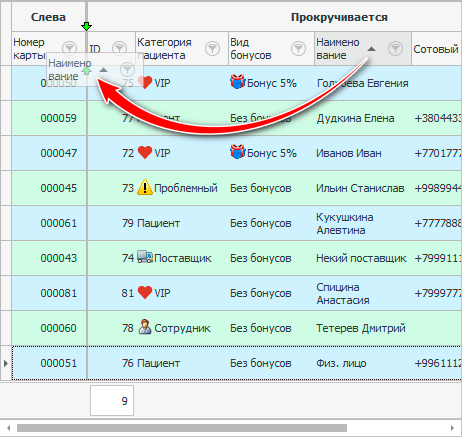Select card number 000051 cell
This screenshot has height=437, width=462.
[49, 363]
